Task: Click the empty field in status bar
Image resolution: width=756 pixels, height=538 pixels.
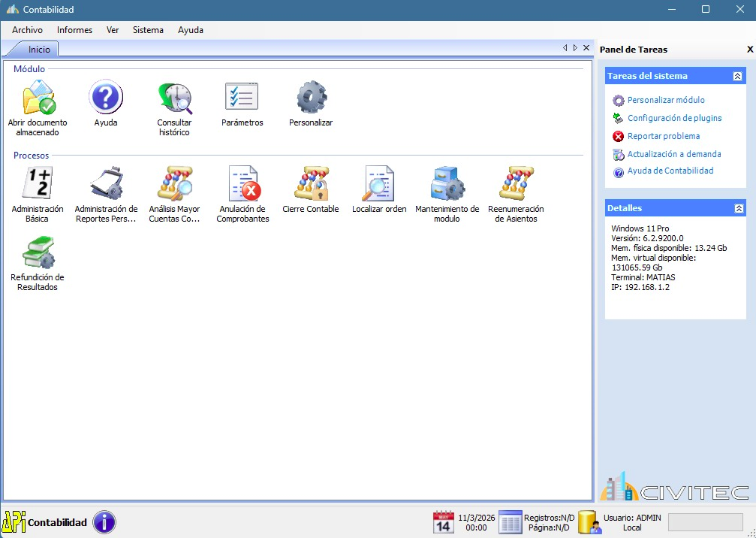Action: click(706, 522)
